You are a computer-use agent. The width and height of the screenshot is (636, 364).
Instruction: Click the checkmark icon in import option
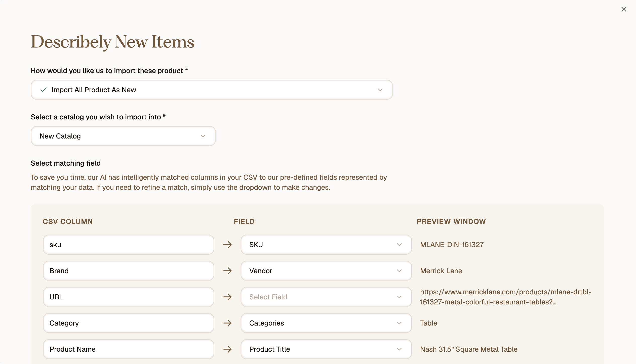[44, 90]
